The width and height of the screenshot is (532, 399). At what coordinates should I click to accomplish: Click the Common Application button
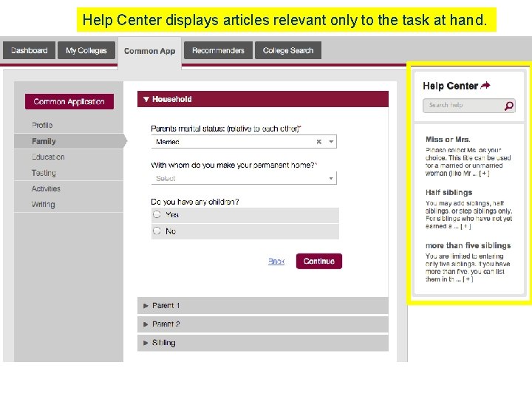(x=69, y=102)
